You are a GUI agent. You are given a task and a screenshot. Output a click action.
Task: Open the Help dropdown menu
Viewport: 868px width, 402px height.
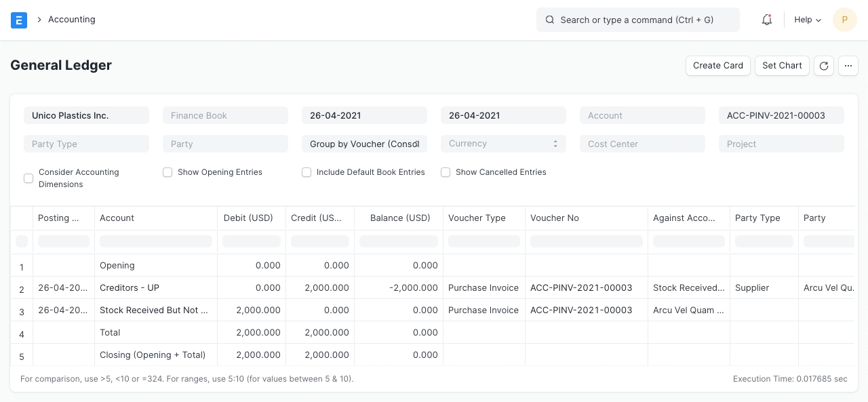pos(807,20)
